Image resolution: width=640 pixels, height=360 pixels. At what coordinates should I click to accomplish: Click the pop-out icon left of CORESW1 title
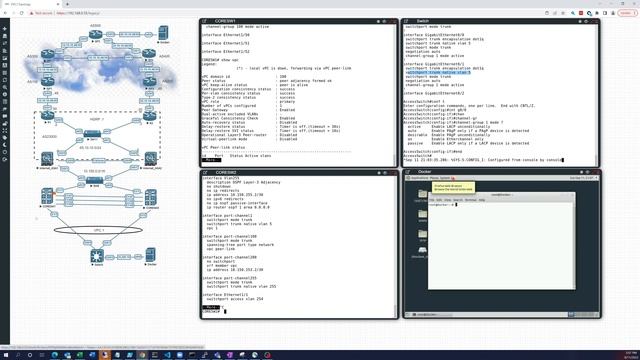coord(204,21)
